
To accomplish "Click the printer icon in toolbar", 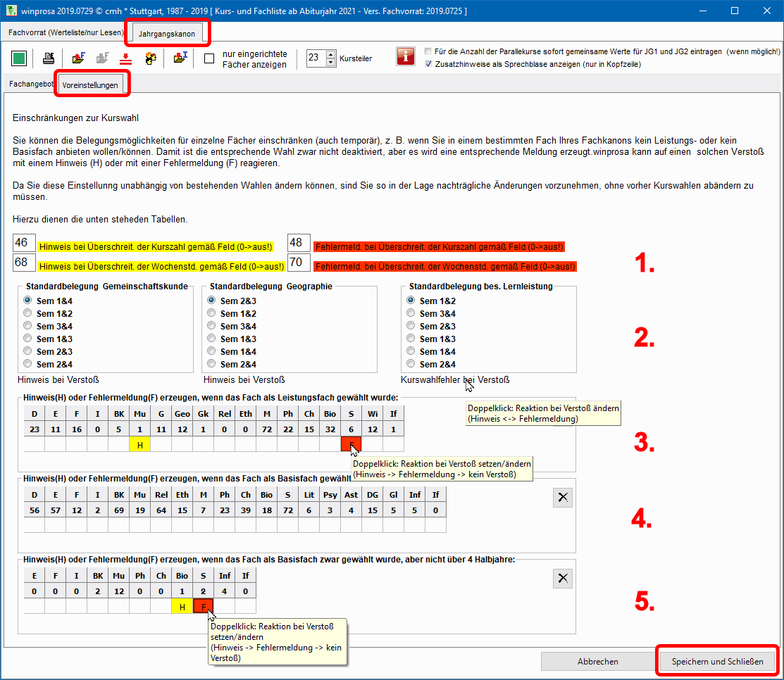I will click(49, 58).
